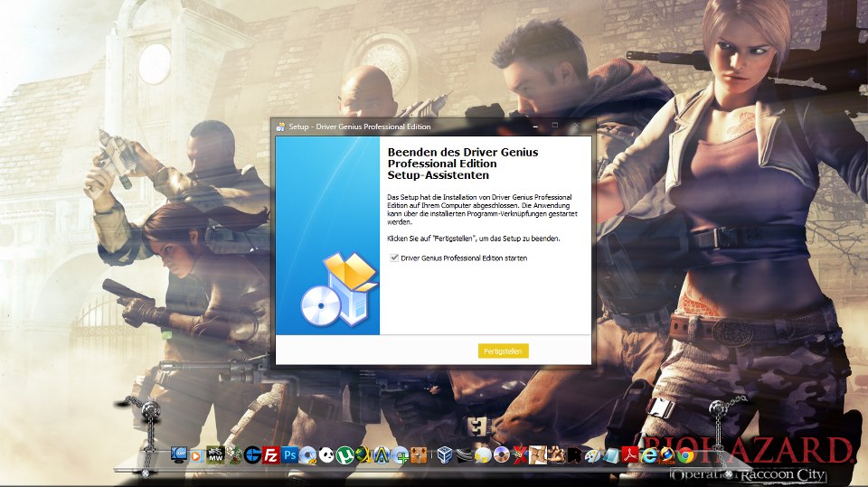Open Adobe Acrobat Reader dock icon

click(630, 454)
